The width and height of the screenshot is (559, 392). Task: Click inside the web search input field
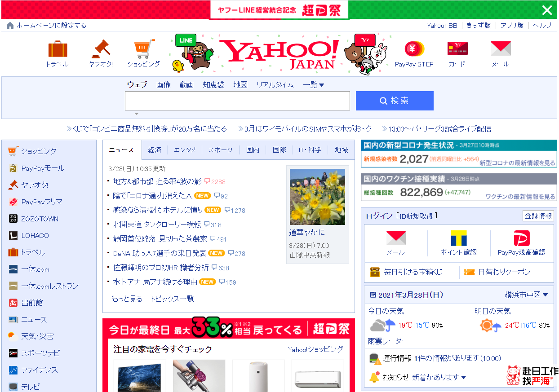point(237,101)
